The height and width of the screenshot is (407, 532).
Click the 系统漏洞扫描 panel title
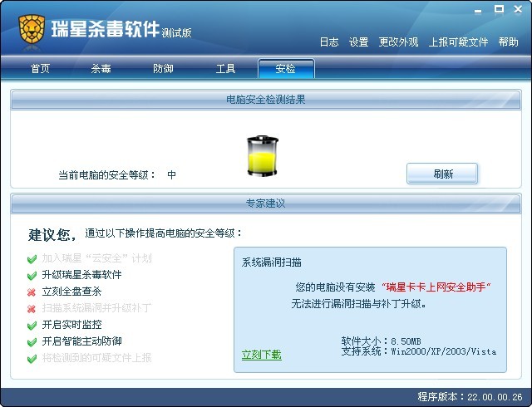click(x=272, y=262)
